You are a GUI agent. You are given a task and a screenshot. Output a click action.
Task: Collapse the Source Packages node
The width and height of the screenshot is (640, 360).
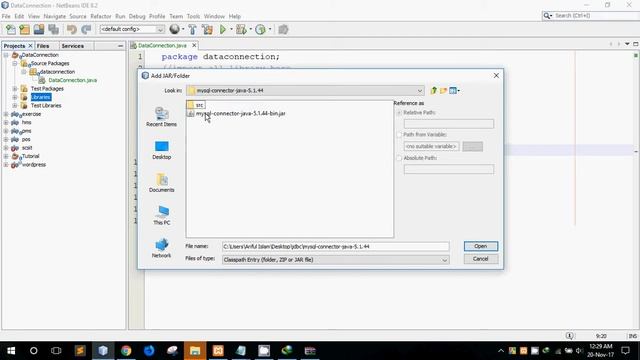(15, 64)
